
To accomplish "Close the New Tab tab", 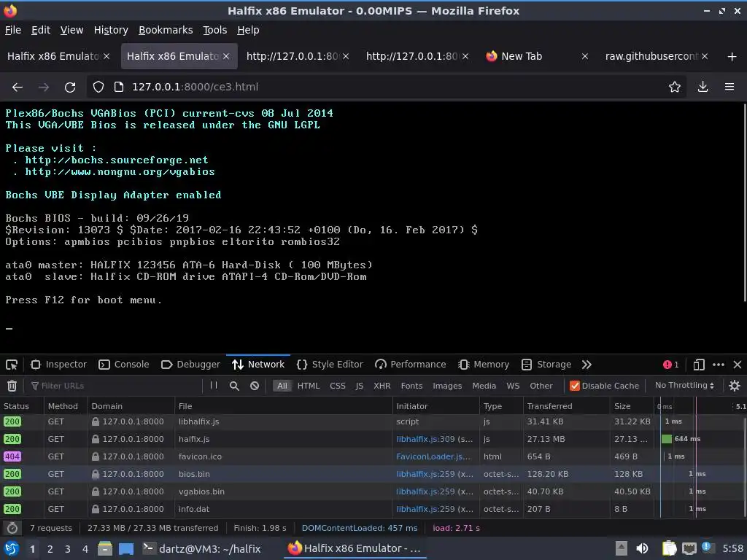I will 584,57.
